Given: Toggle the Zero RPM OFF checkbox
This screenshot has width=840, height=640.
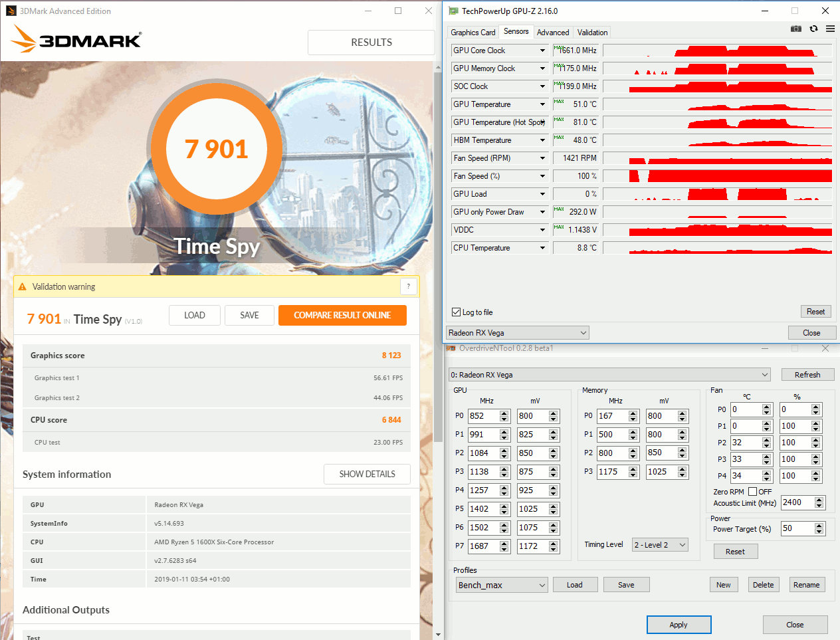Looking at the screenshot, I should [x=752, y=492].
